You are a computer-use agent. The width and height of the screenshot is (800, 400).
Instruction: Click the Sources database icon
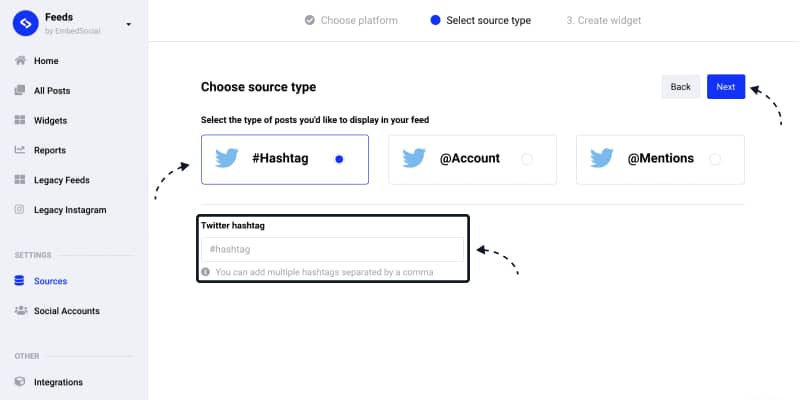click(19, 281)
